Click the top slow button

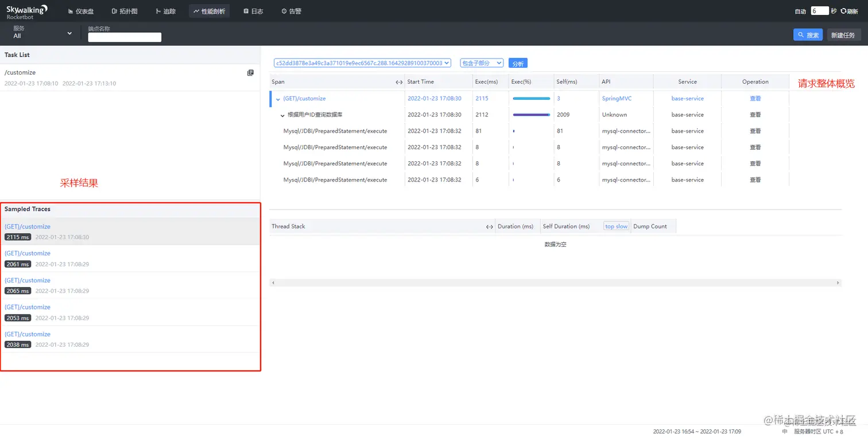tap(617, 226)
